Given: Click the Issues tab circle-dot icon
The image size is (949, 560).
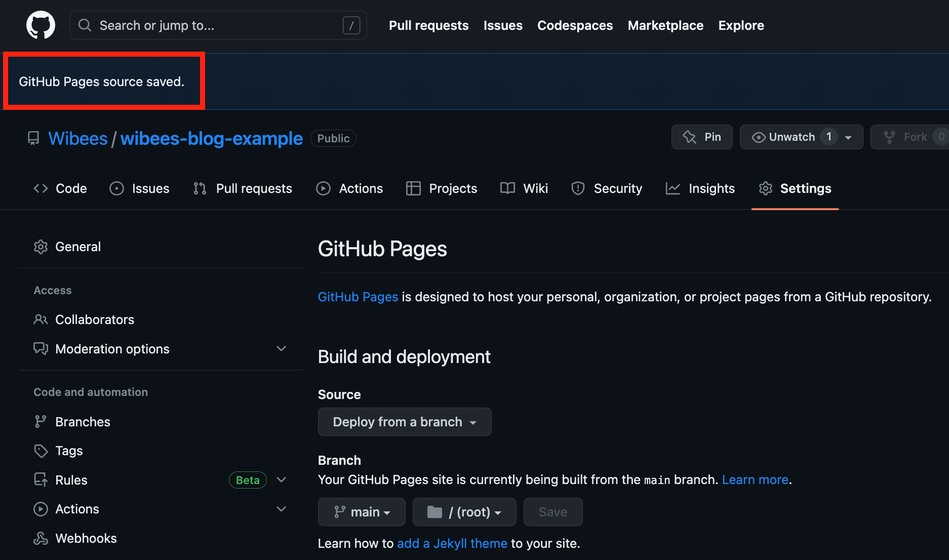Looking at the screenshot, I should (x=116, y=188).
